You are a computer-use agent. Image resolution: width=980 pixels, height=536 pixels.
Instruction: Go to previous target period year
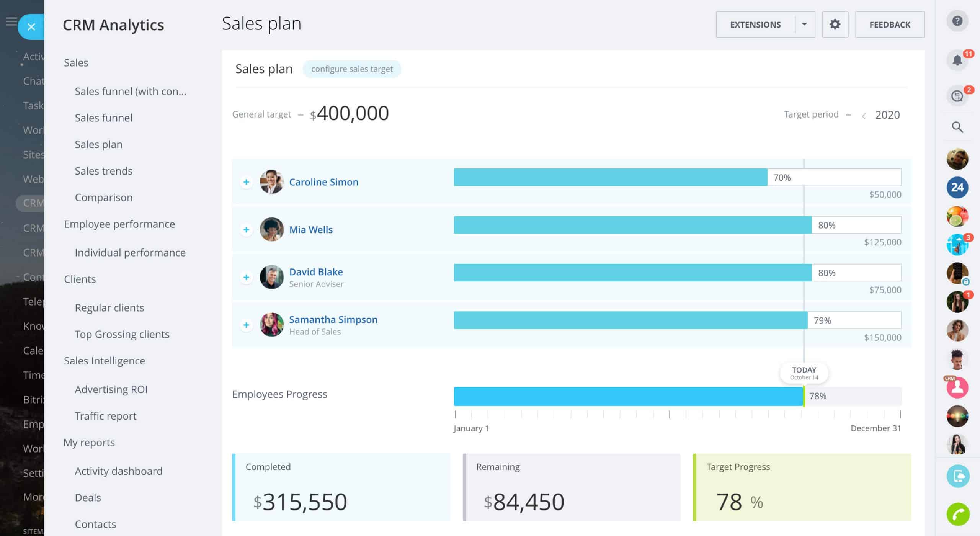(x=864, y=116)
